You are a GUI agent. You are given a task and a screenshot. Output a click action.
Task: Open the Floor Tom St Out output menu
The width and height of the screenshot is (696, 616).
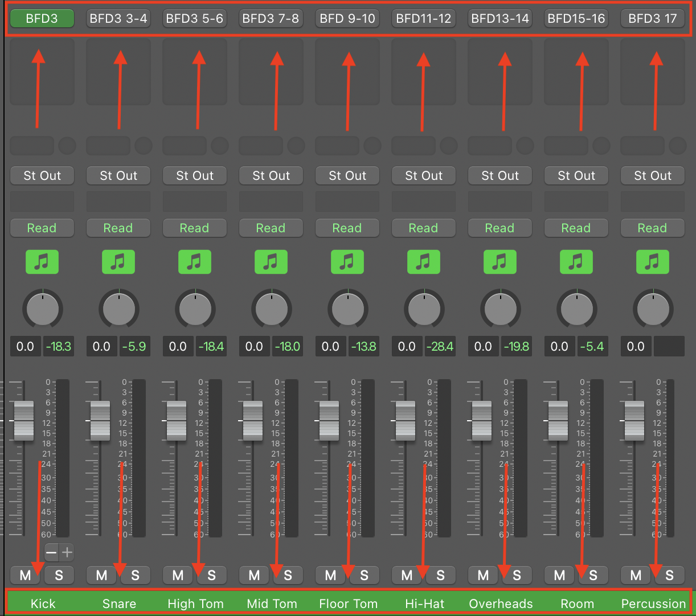click(x=347, y=175)
